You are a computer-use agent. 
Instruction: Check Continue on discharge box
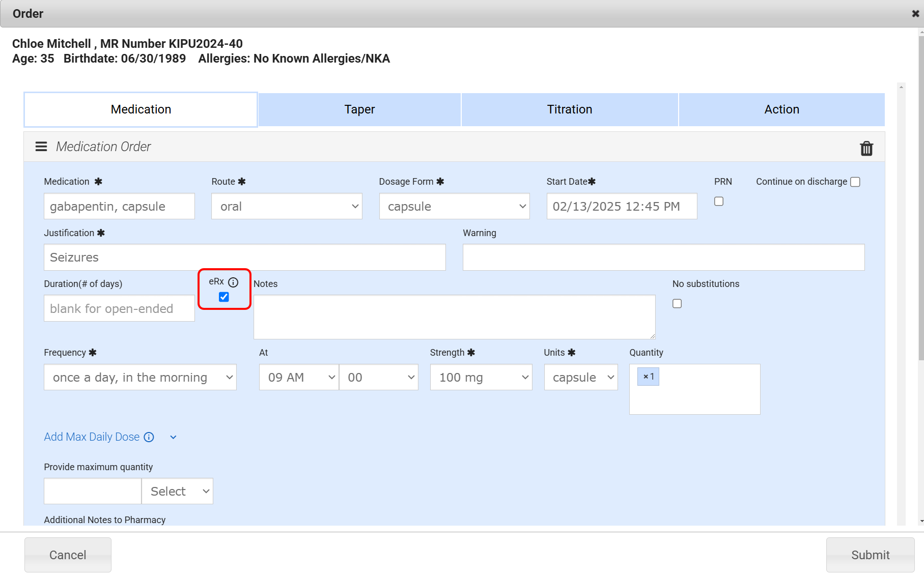click(x=855, y=182)
